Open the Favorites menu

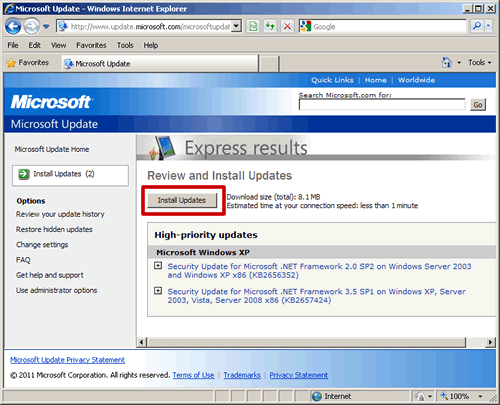pos(91,45)
